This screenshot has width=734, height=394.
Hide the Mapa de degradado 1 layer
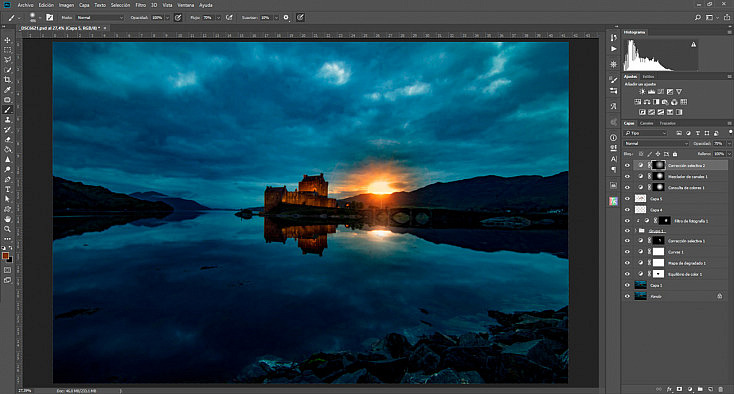[627, 263]
